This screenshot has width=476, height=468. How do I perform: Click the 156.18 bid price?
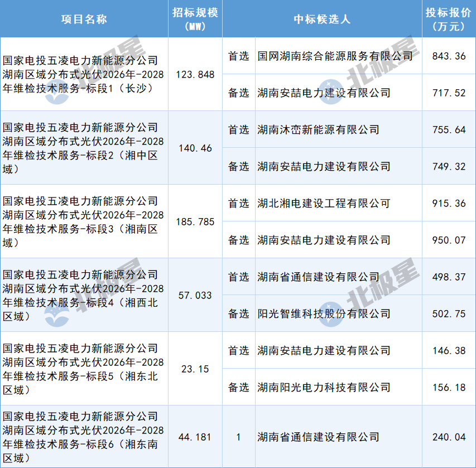click(x=449, y=387)
